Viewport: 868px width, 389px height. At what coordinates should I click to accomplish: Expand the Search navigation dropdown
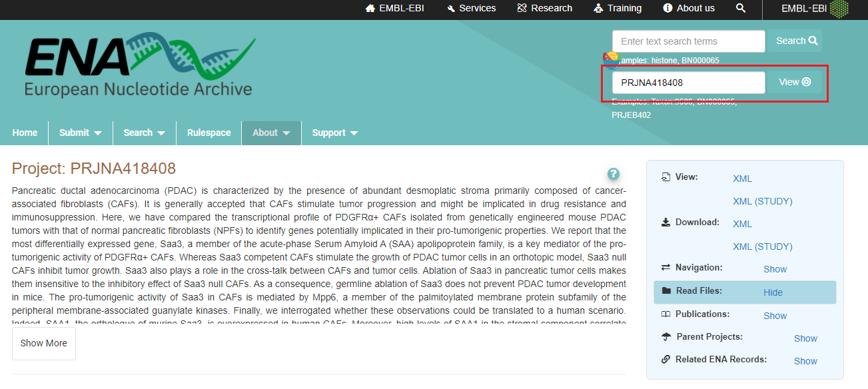click(x=145, y=133)
